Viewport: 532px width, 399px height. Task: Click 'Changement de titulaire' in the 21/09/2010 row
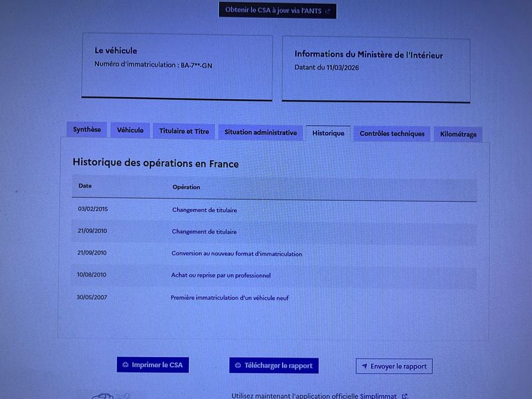204,231
